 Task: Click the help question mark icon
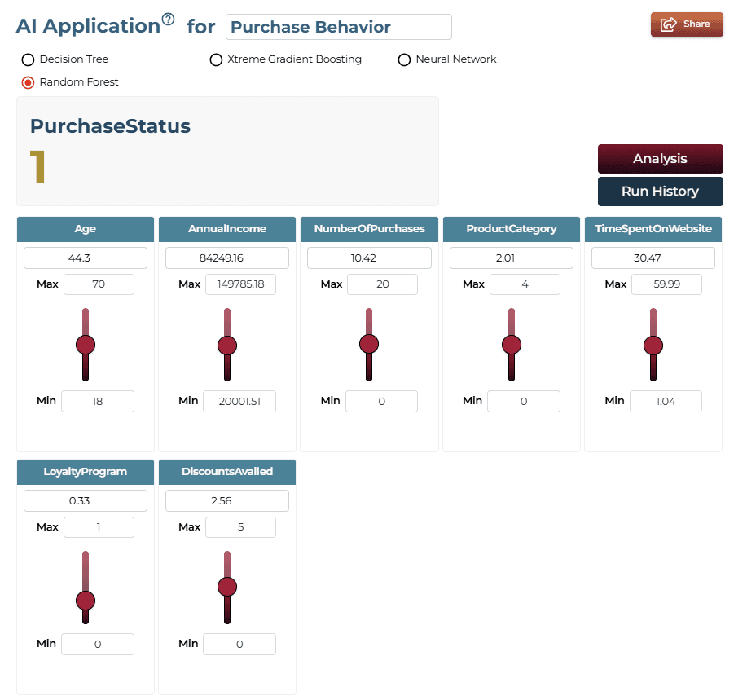(x=168, y=20)
